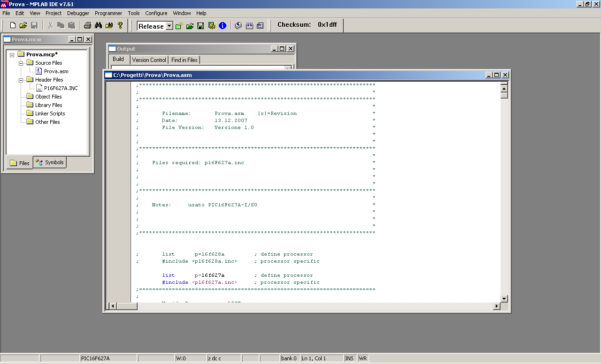
Task: Click the blue Build Information icon
Action: coord(223,26)
